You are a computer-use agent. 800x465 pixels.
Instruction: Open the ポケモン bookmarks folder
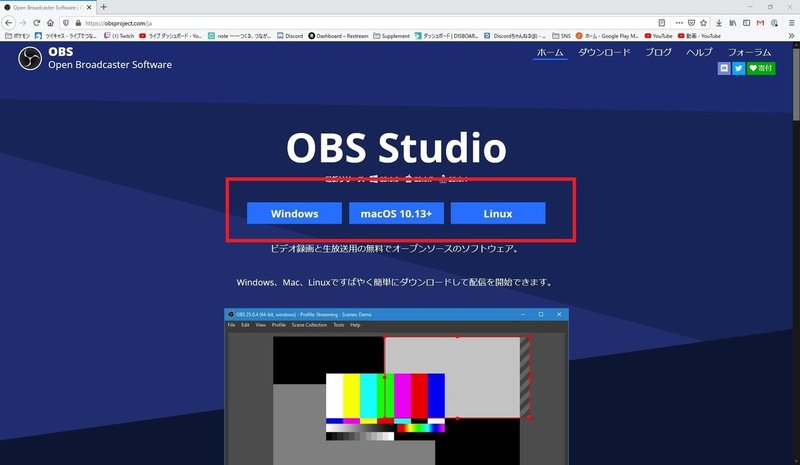pyautogui.click(x=17, y=36)
